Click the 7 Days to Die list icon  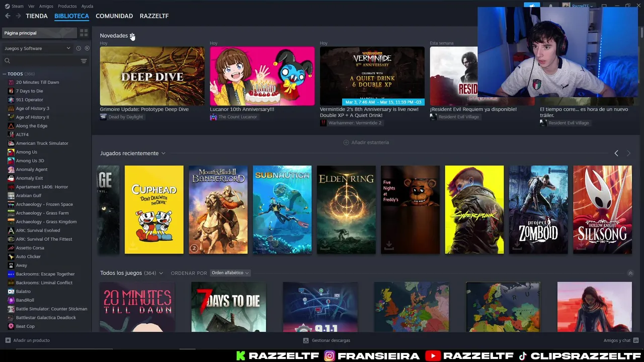pos(11,91)
